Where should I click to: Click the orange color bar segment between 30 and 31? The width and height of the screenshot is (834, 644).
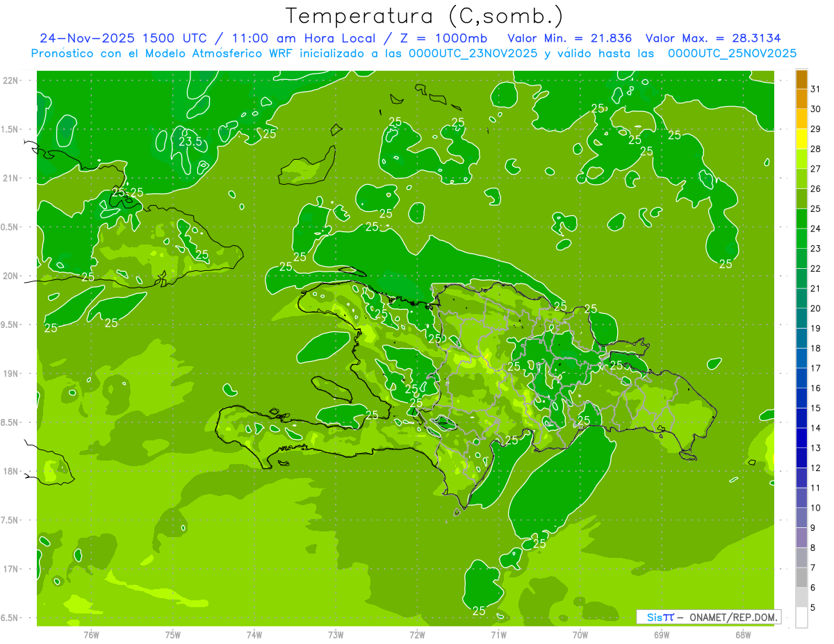point(801,99)
